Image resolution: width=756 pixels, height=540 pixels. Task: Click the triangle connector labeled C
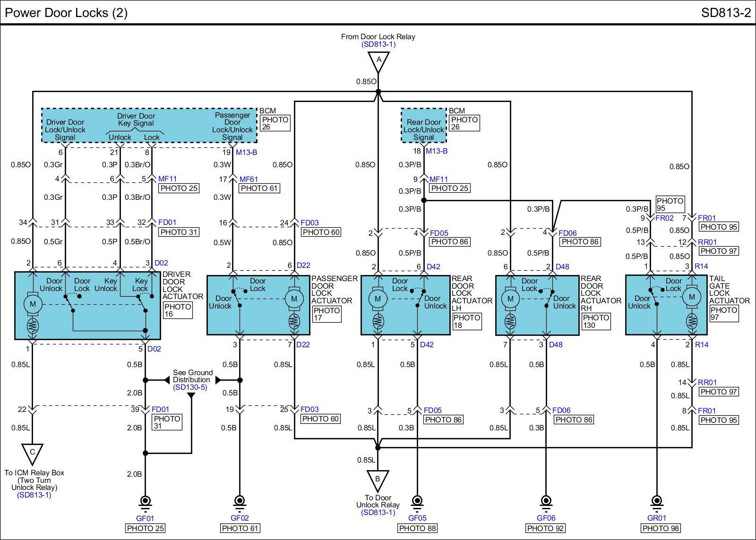32,453
